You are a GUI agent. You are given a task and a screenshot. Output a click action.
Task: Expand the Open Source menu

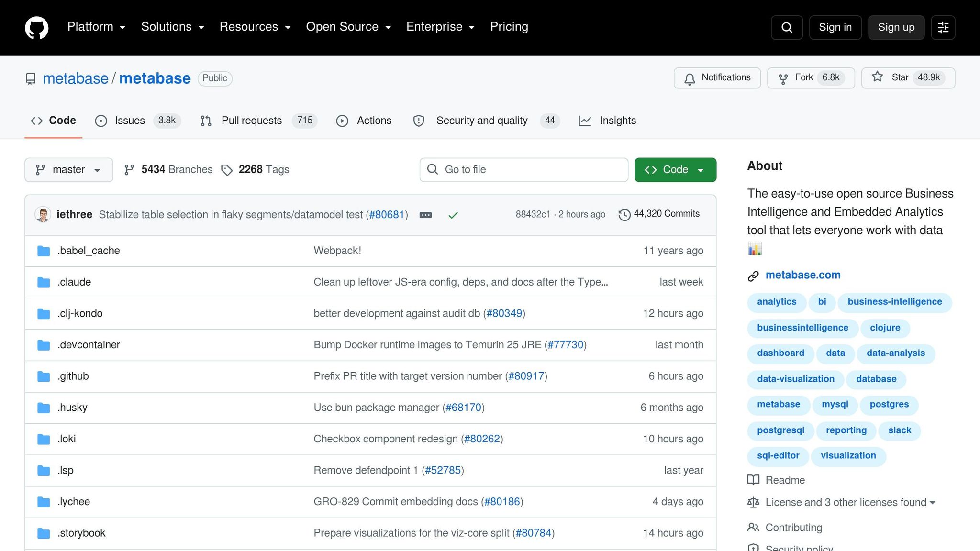pyautogui.click(x=348, y=27)
